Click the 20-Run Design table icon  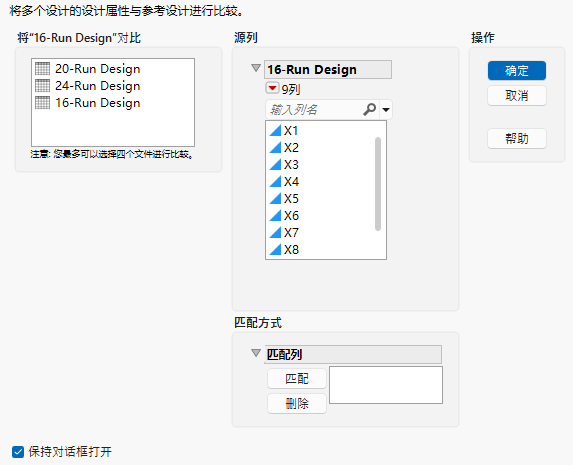pyautogui.click(x=42, y=69)
